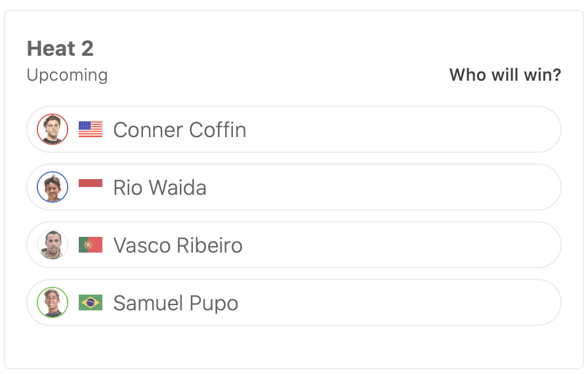Click the Heat 2 heading
This screenshot has height=374, width=588.
[x=60, y=49]
